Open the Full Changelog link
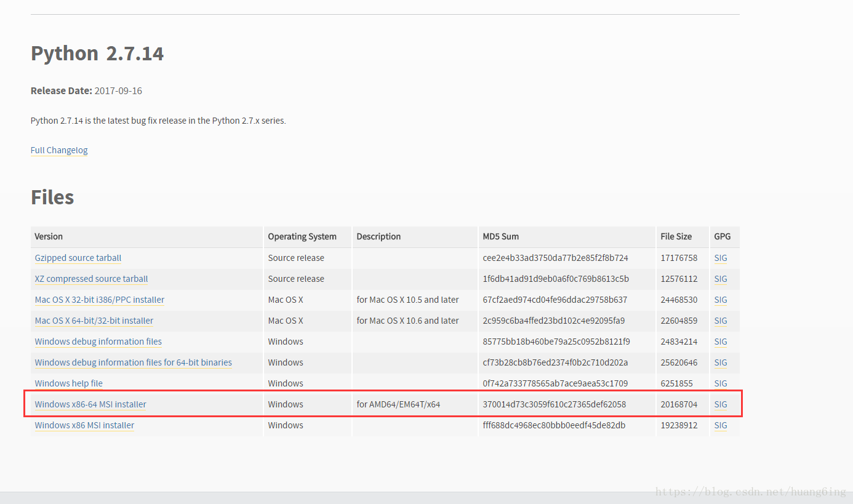This screenshot has height=504, width=853. pos(59,150)
